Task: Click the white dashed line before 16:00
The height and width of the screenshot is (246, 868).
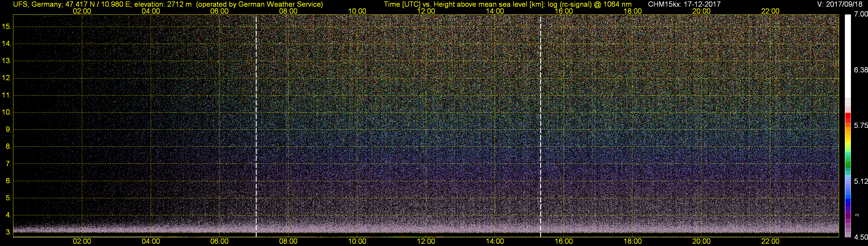Action: point(540,126)
